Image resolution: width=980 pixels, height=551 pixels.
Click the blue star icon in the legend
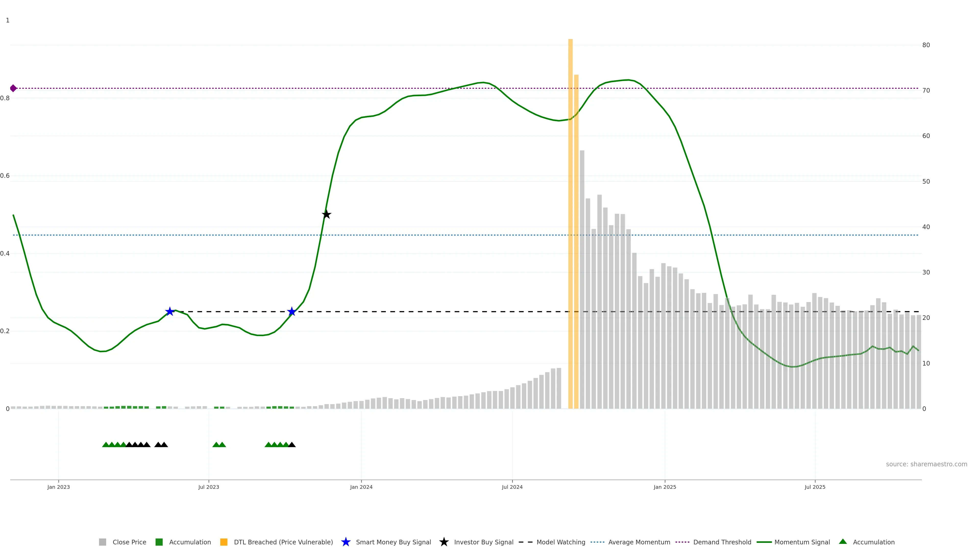coord(346,542)
